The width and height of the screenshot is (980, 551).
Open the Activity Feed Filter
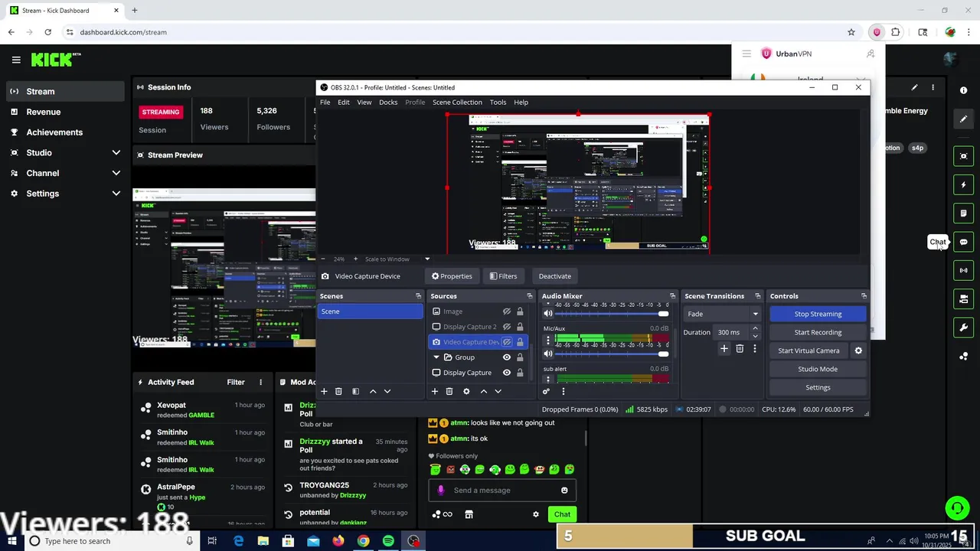click(x=236, y=382)
